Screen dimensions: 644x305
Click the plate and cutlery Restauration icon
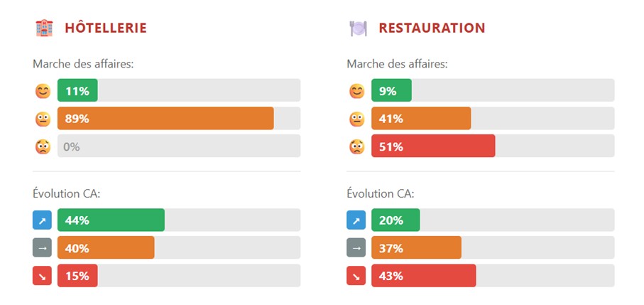tap(358, 28)
